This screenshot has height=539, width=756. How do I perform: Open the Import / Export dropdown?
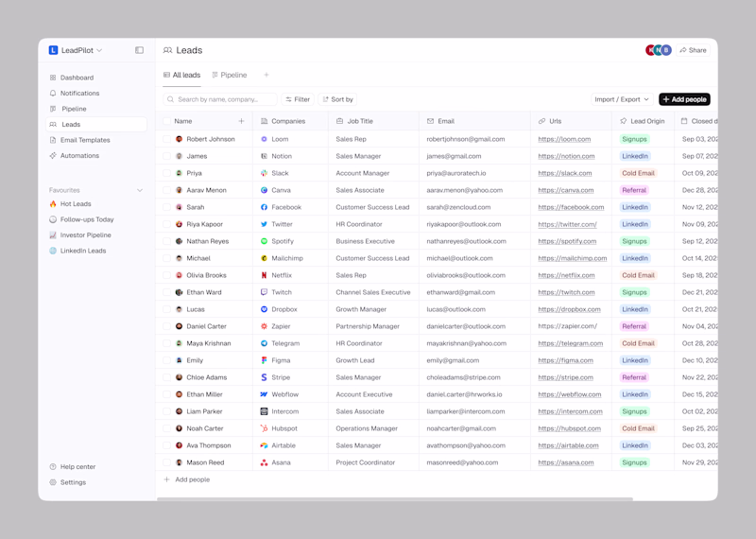tap(622, 99)
